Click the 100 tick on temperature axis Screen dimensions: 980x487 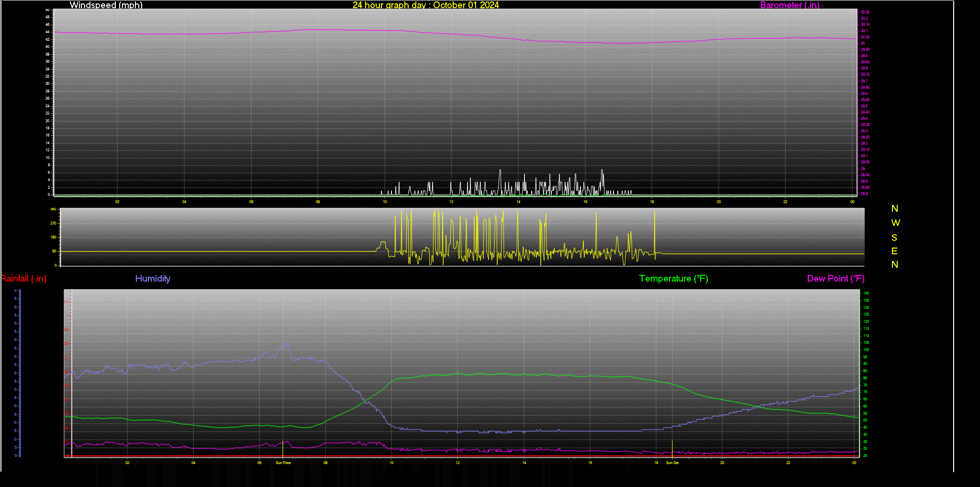click(x=866, y=350)
